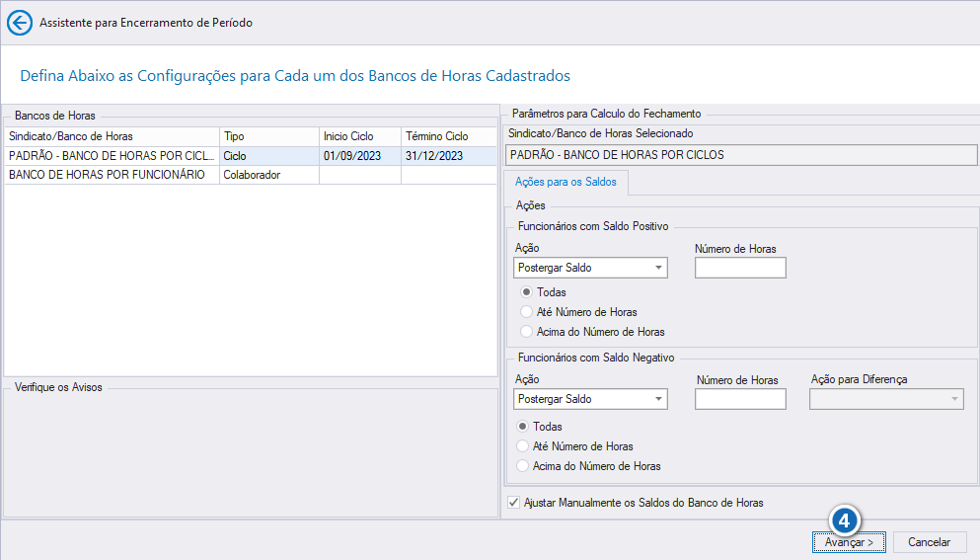The height and width of the screenshot is (560, 980).
Task: Select the 'PADRÃO - BANCO DE HORAS POR CICL...' row
Action: coord(251,156)
